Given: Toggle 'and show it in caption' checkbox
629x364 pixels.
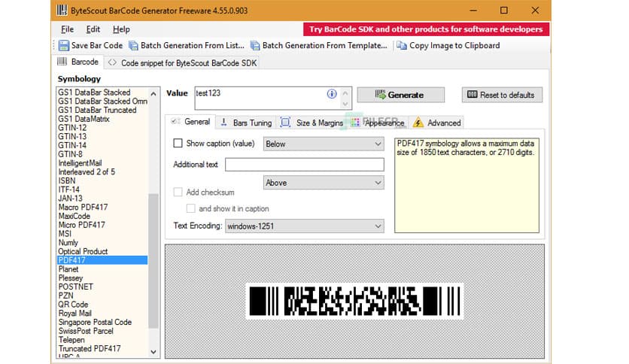Looking at the screenshot, I should (190, 208).
